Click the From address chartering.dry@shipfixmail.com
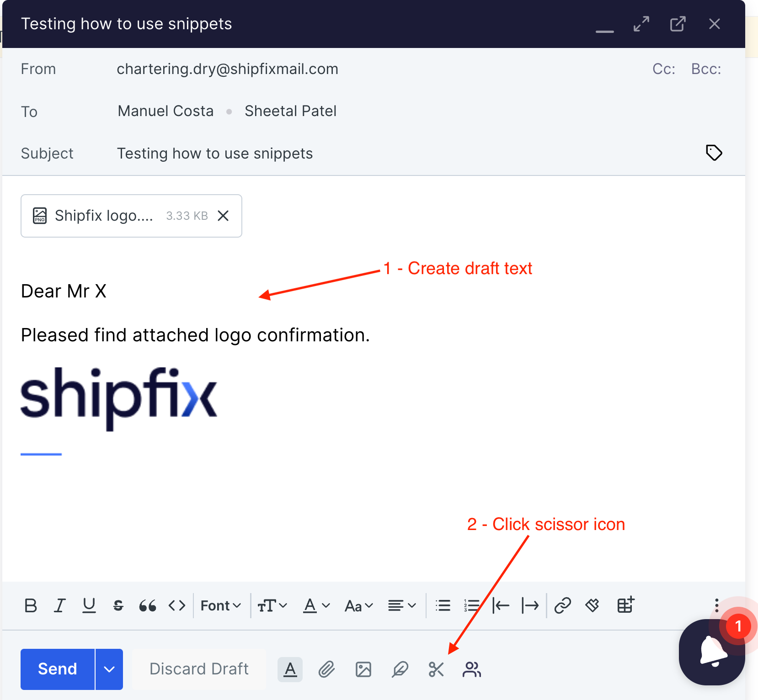Screen dimensions: 758x700 [x=227, y=69]
